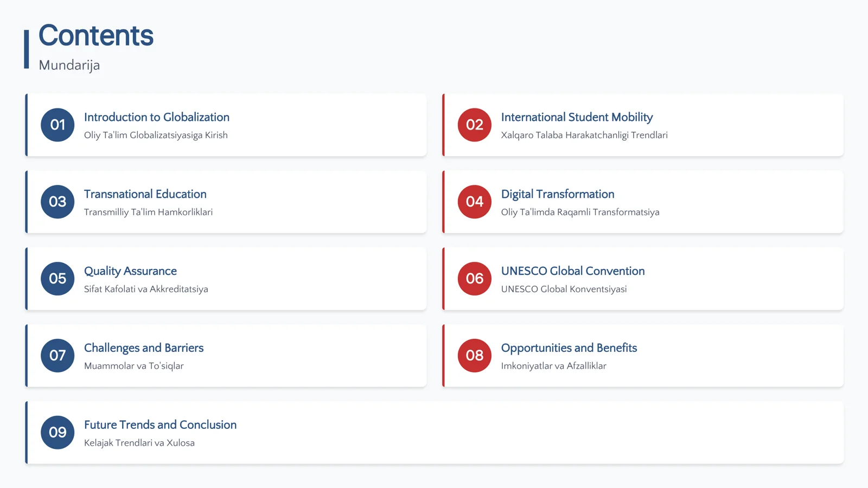Open Introduction to Globalization section
Image resolution: width=868 pixels, height=488 pixels.
[x=157, y=117]
